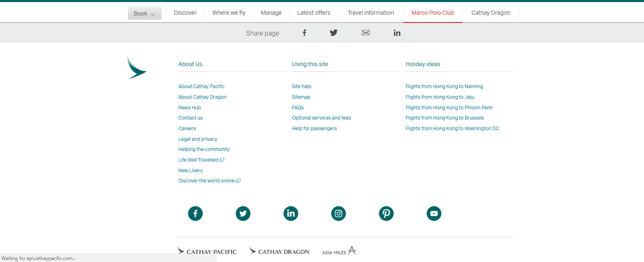Click the Share page label
This screenshot has width=644, height=262.
263,33
